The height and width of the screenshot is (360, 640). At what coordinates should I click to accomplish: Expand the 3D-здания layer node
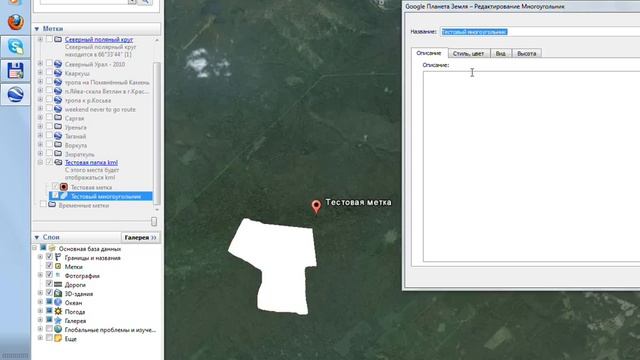(40, 293)
